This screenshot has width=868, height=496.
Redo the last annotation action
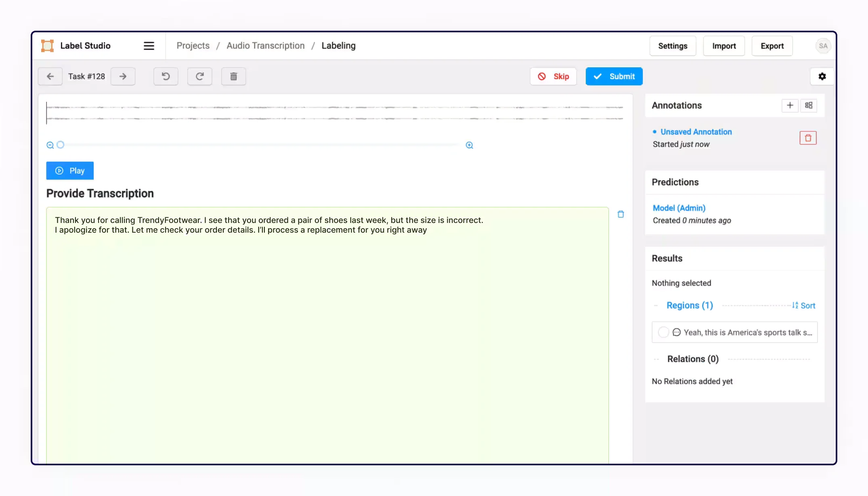199,76
